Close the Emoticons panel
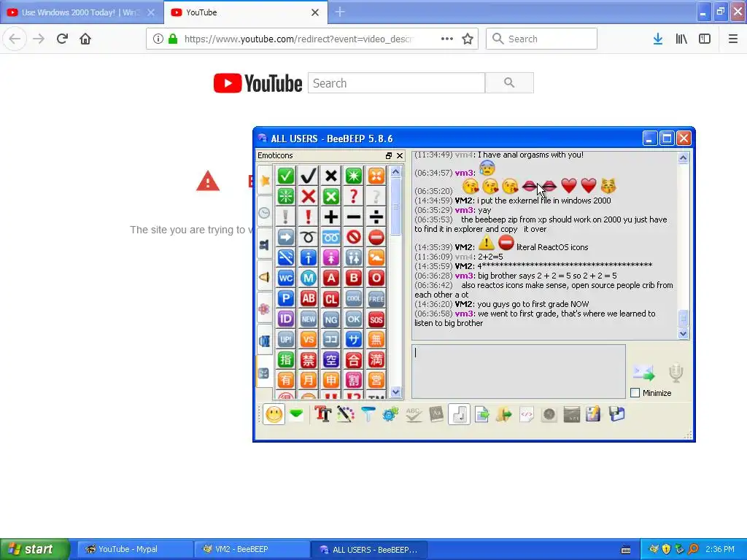 tap(400, 156)
